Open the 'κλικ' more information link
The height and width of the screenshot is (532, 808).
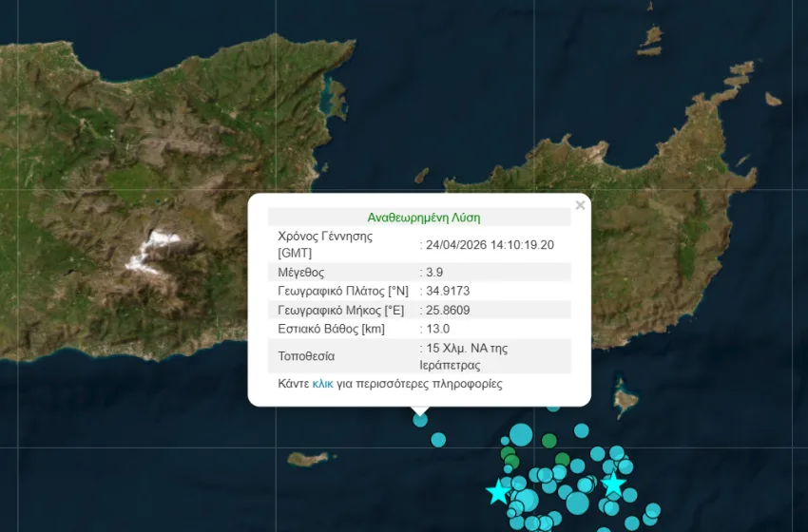[322, 384]
